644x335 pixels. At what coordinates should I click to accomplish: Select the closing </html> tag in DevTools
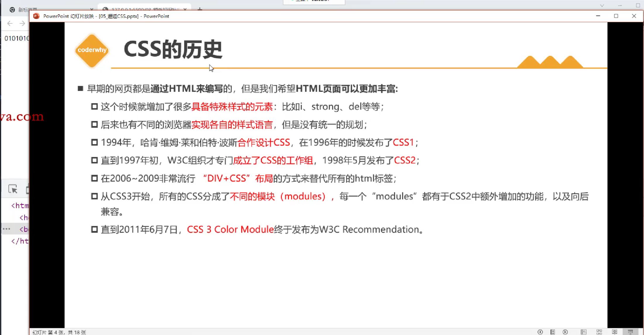click(20, 241)
